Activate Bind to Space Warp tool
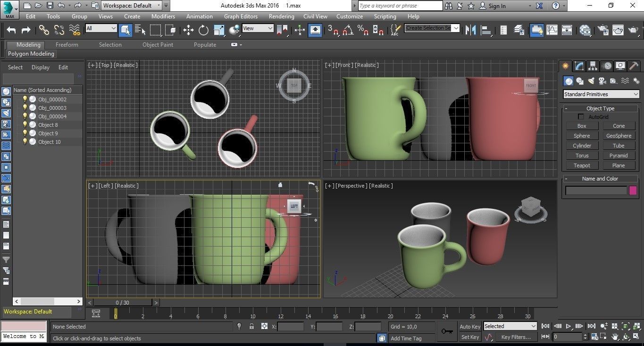The image size is (644, 346). (x=75, y=30)
